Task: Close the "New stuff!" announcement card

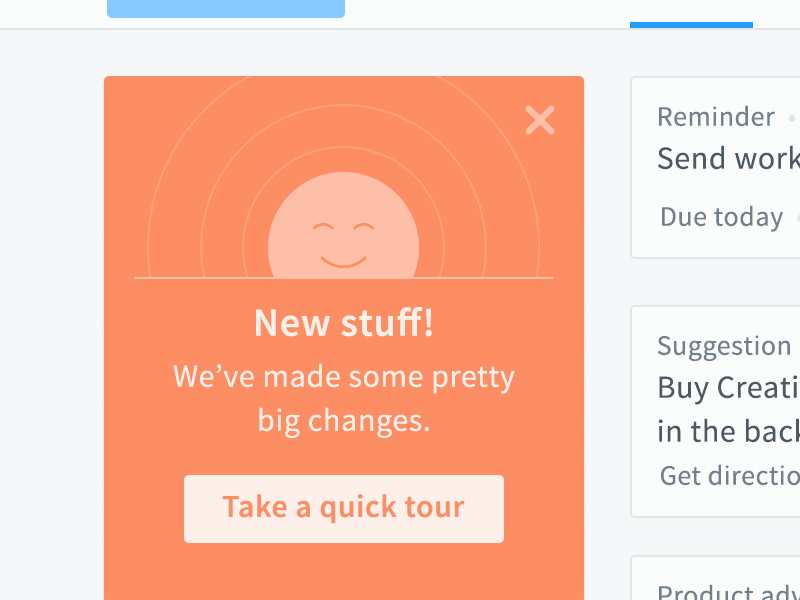Action: 540,120
